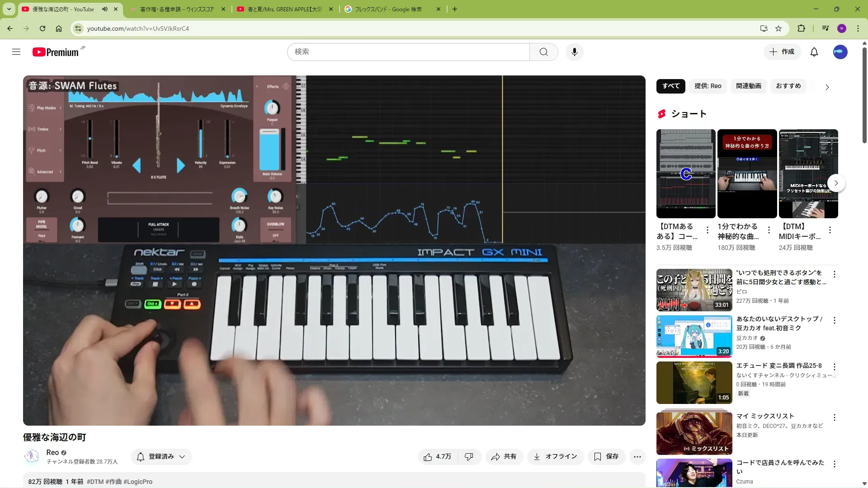This screenshot has width=868, height=488.
Task: Dislike the video with thumbs-down
Action: coord(469,457)
